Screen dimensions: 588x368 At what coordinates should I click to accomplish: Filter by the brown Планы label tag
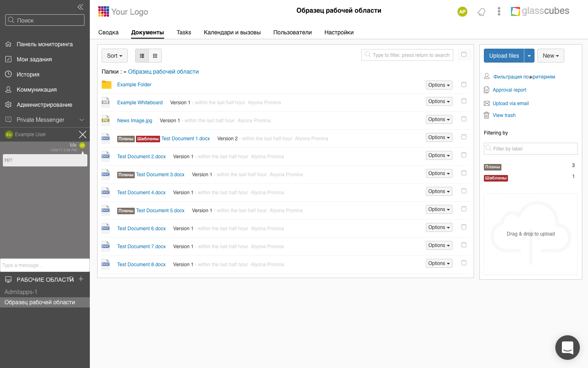pyautogui.click(x=492, y=167)
